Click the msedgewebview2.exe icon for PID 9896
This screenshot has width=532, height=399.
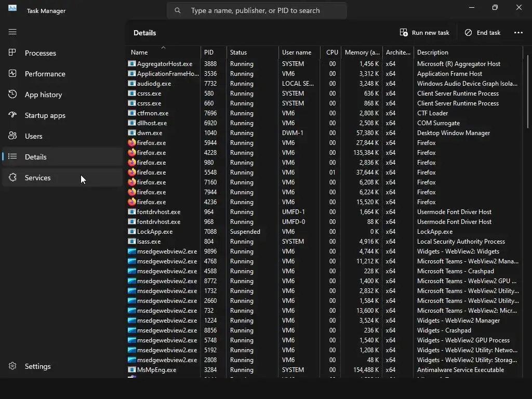pos(131,251)
